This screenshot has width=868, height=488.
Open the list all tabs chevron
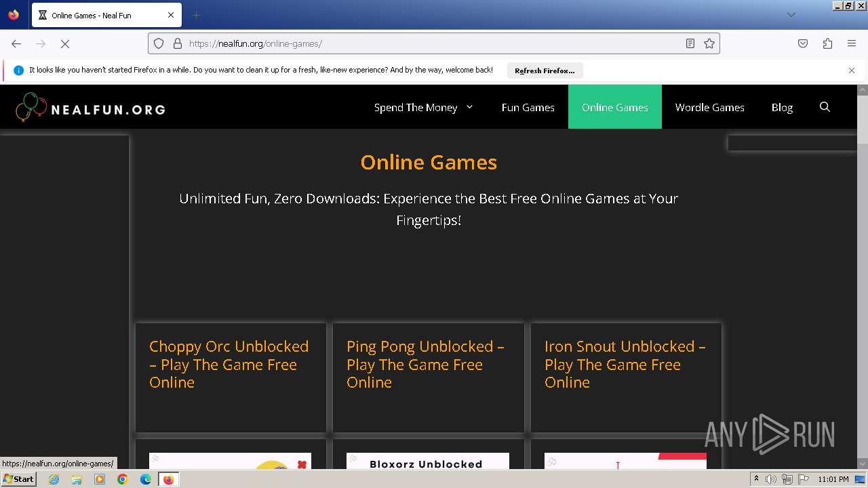coord(791,15)
